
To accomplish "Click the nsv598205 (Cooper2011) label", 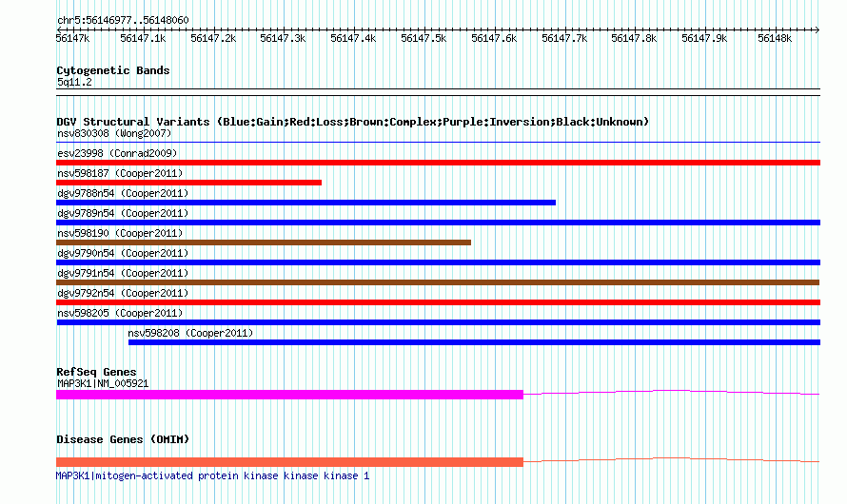I will pyautogui.click(x=120, y=313).
